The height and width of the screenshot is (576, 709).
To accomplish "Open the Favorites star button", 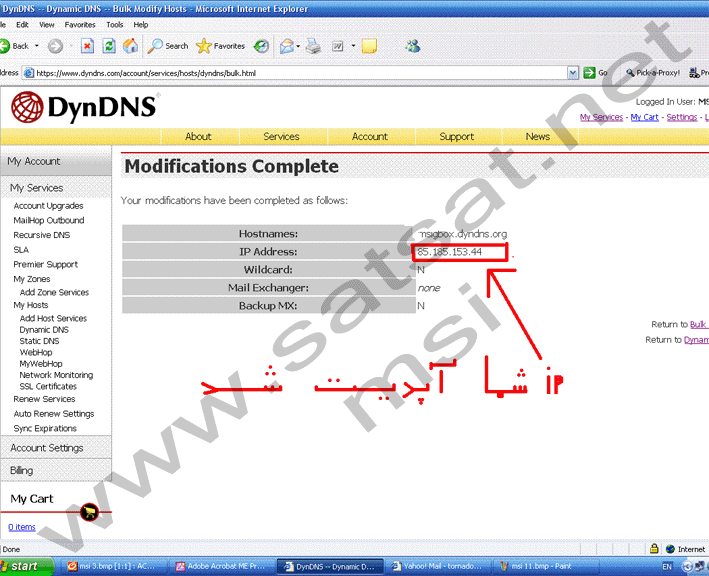I will tap(221, 46).
